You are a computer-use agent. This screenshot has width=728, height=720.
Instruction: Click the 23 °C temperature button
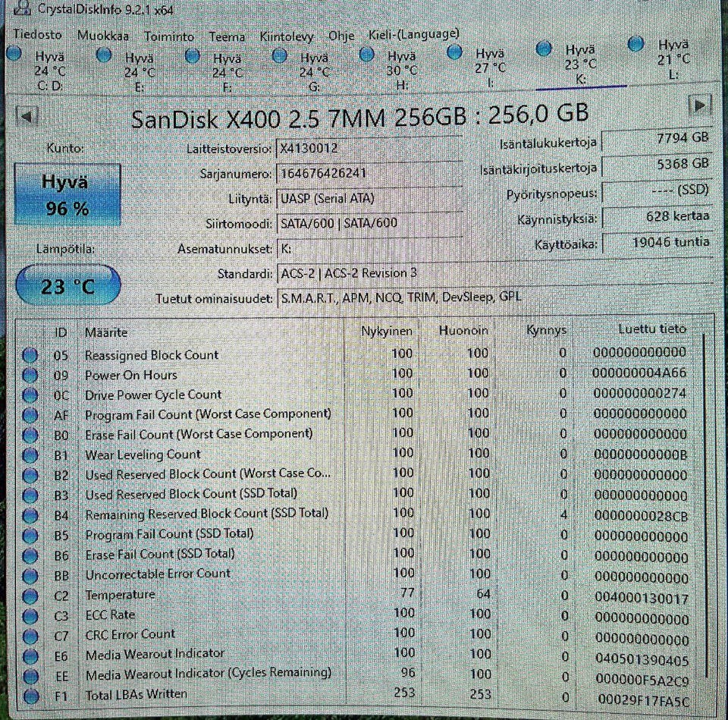click(68, 285)
